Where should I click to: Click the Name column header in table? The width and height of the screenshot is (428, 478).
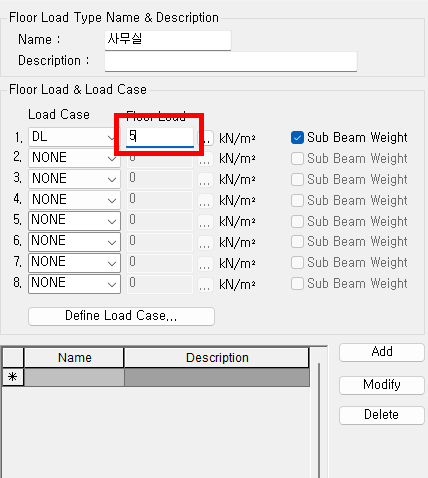(74, 358)
